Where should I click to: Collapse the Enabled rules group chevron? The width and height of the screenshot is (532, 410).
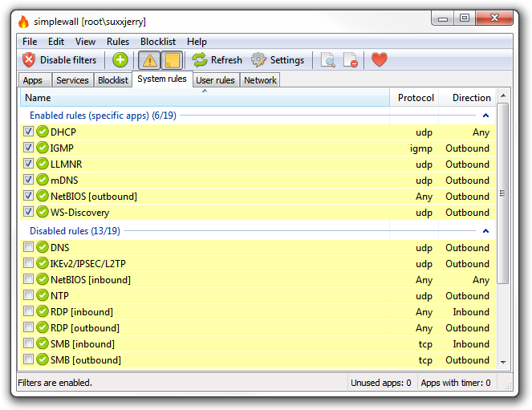point(485,116)
